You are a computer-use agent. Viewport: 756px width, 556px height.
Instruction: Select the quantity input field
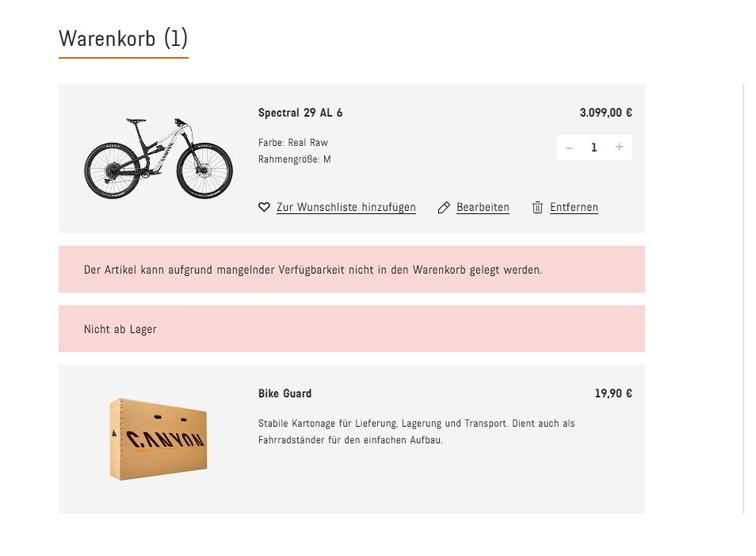(594, 148)
